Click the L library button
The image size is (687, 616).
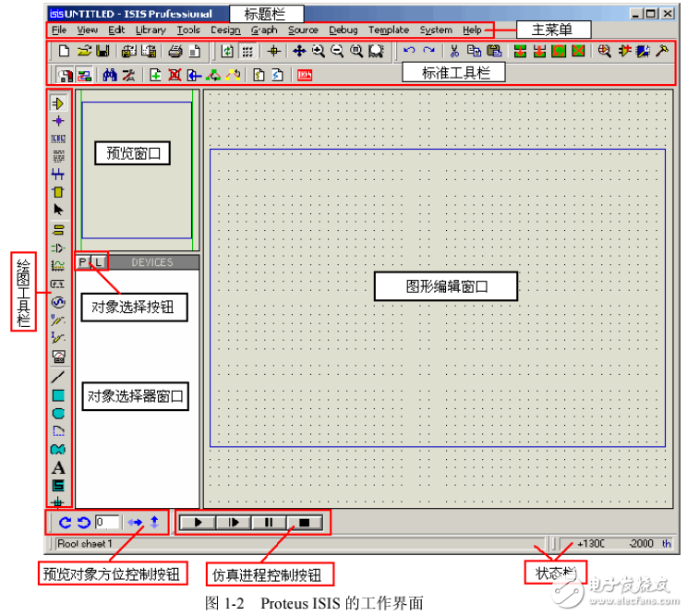pyautogui.click(x=99, y=262)
